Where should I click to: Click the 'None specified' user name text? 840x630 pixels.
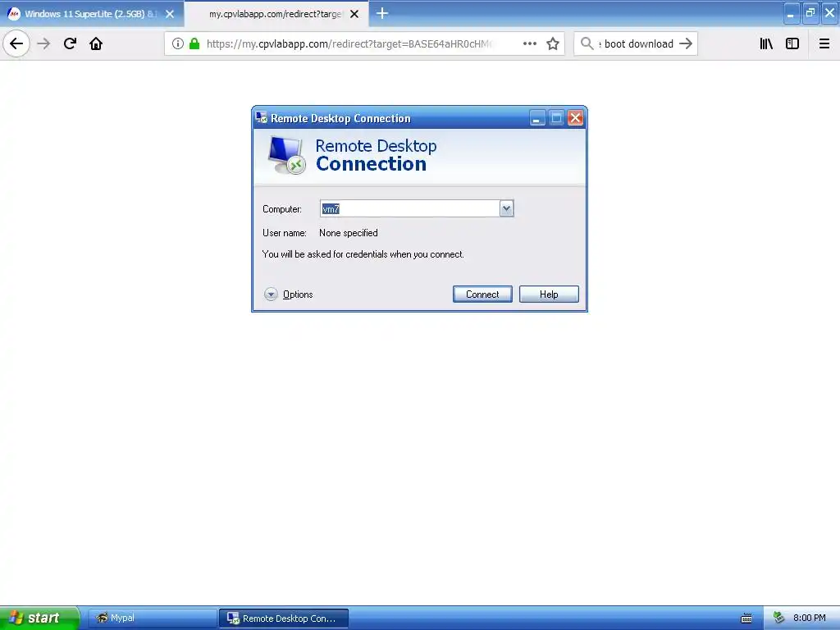point(348,233)
